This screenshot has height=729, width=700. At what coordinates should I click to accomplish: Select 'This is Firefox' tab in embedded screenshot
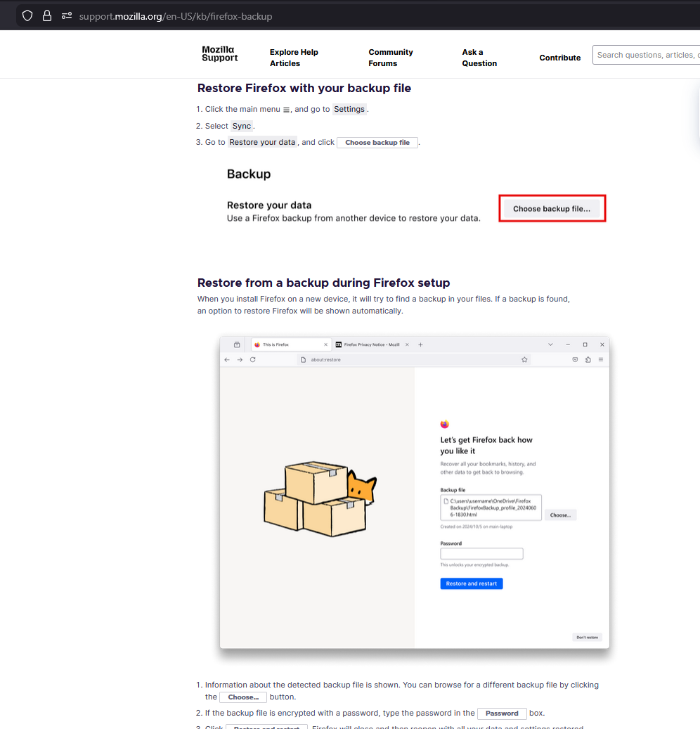291,345
